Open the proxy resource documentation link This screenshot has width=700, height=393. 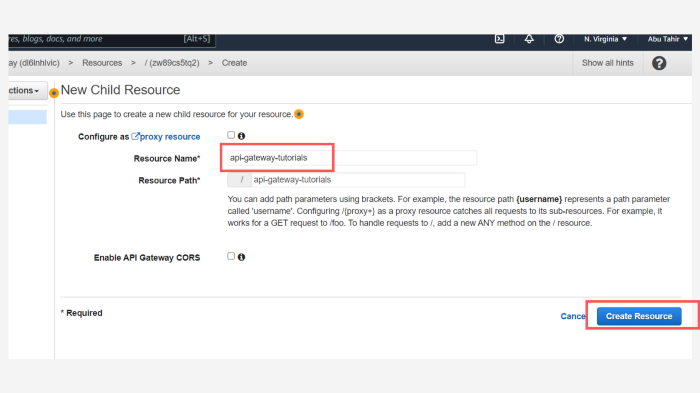point(166,137)
